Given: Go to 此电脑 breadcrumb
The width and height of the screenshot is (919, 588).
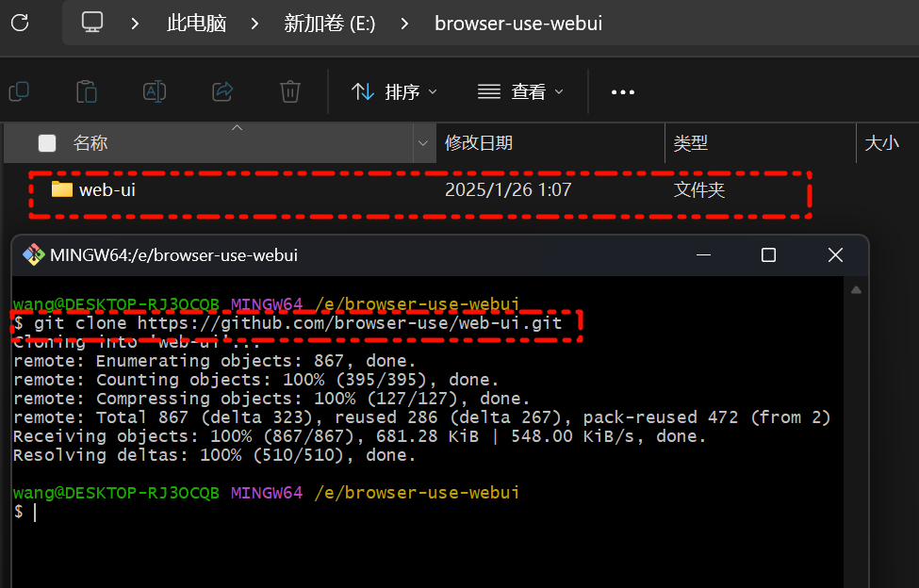Looking at the screenshot, I should 196,24.
